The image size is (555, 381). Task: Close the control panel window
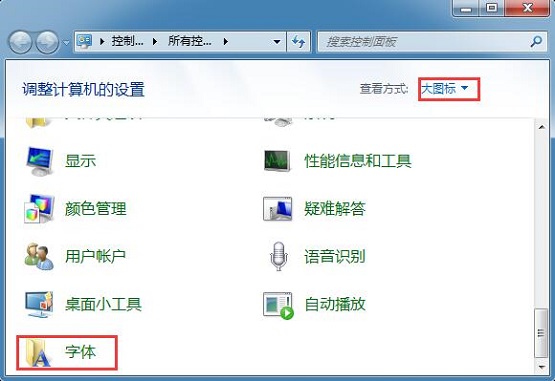pyautogui.click(x=527, y=8)
